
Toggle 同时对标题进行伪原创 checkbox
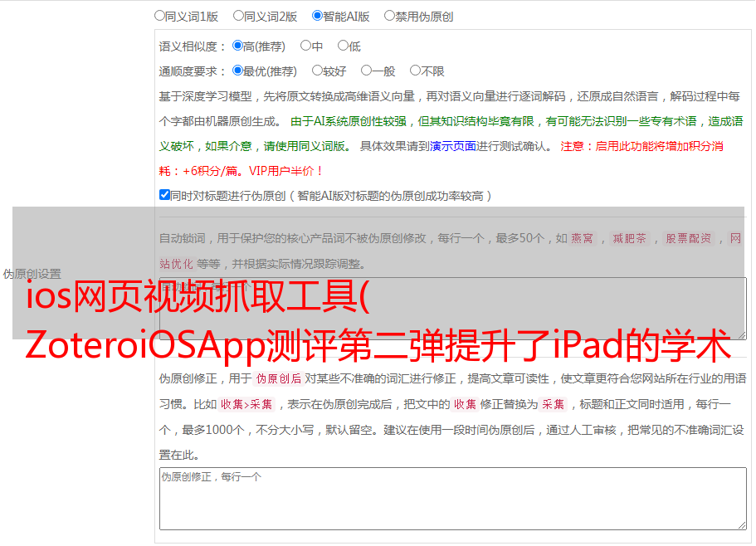(164, 195)
